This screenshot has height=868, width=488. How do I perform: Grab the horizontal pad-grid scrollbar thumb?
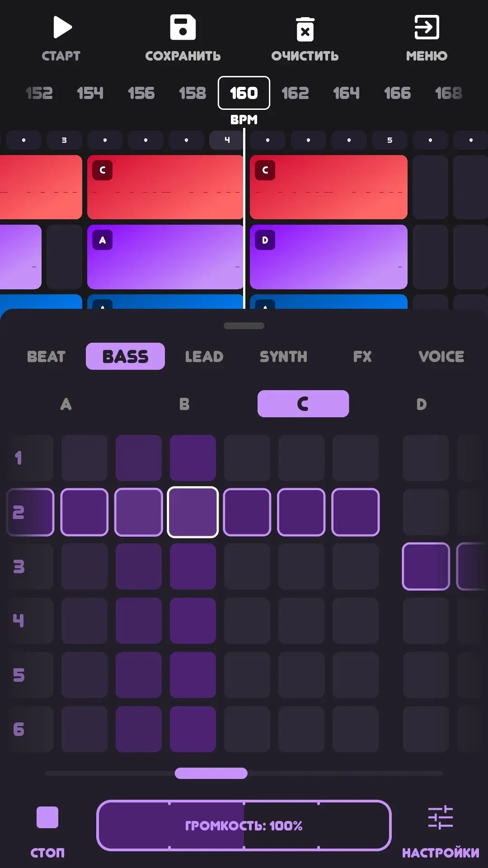point(211,773)
